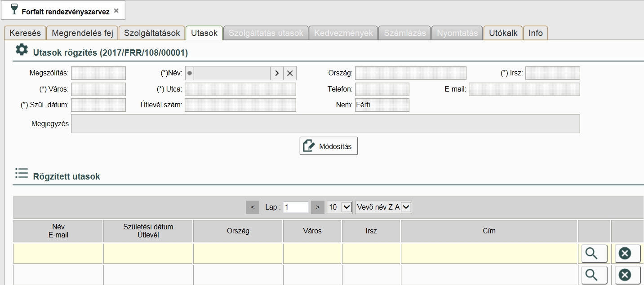The height and width of the screenshot is (285, 644).
Task: Go to next page in passenger list
Action: pyautogui.click(x=317, y=207)
